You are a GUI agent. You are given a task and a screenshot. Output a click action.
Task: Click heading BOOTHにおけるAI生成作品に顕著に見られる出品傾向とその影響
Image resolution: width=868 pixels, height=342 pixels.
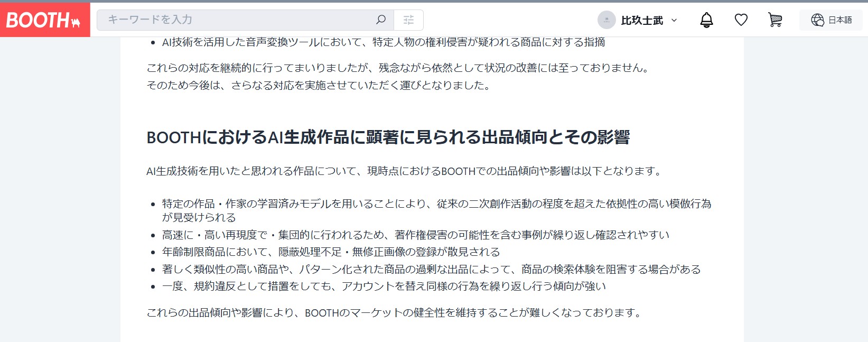pos(388,137)
